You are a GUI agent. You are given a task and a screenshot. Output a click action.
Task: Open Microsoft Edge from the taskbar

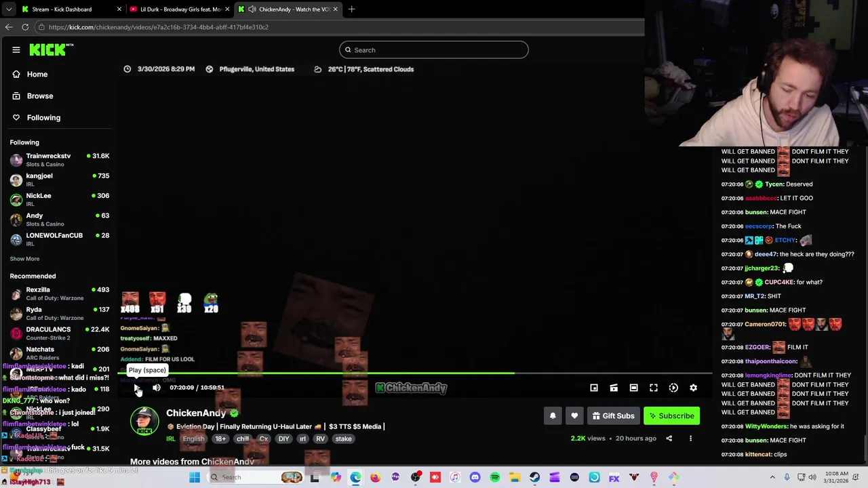[x=356, y=477]
